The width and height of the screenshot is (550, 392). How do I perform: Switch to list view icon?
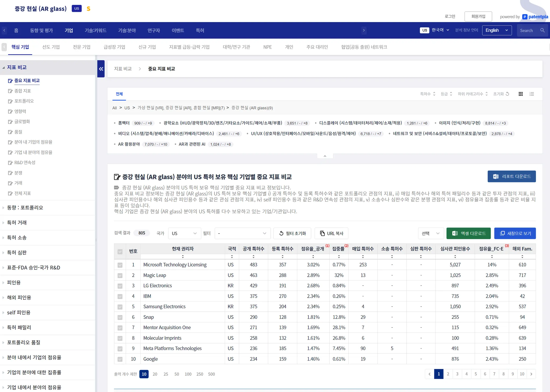pos(531,94)
